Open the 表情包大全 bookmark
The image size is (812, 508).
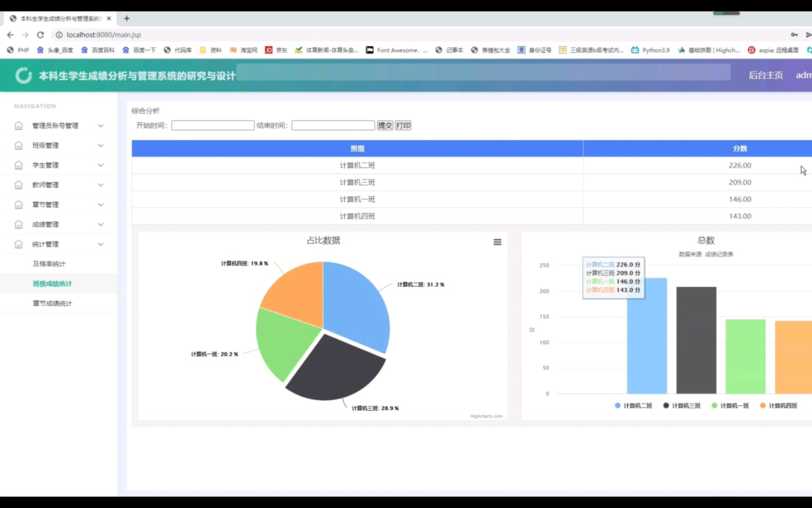(x=491, y=50)
